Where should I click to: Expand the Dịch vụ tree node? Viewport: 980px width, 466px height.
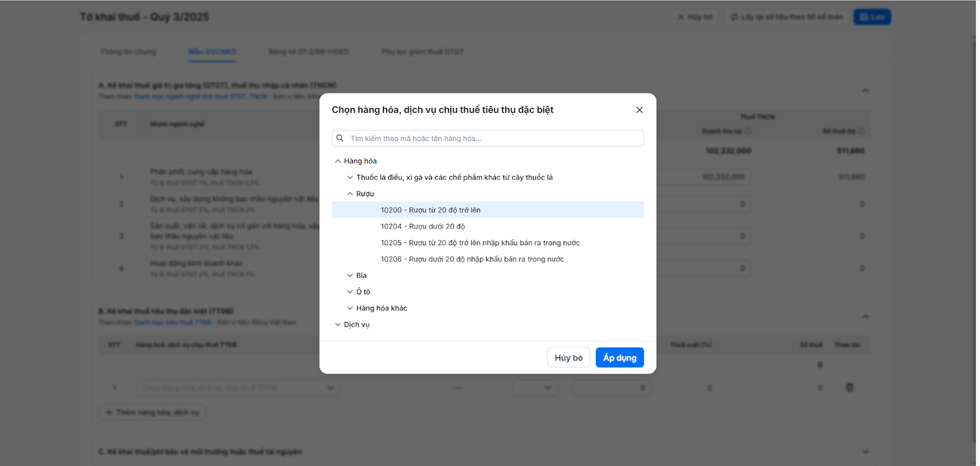click(337, 325)
